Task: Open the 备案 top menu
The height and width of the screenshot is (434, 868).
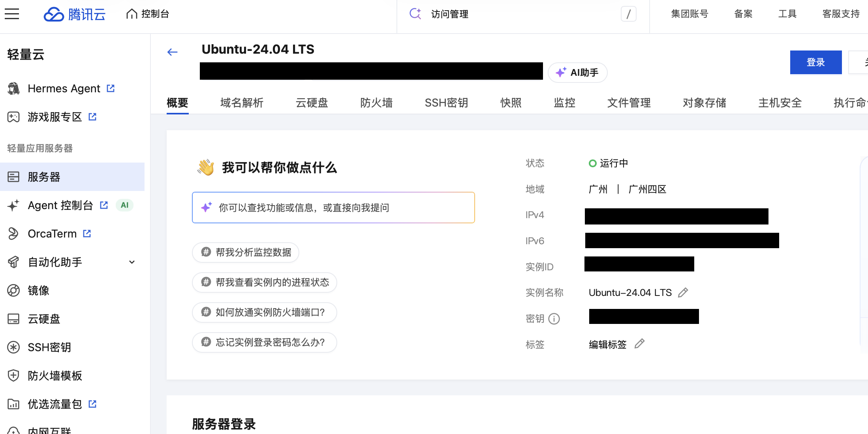Action: tap(743, 14)
